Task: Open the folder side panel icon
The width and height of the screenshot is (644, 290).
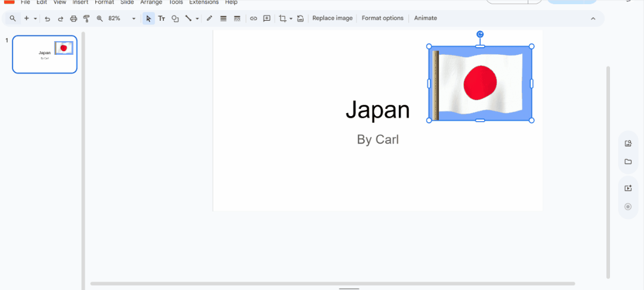Action: (x=628, y=161)
